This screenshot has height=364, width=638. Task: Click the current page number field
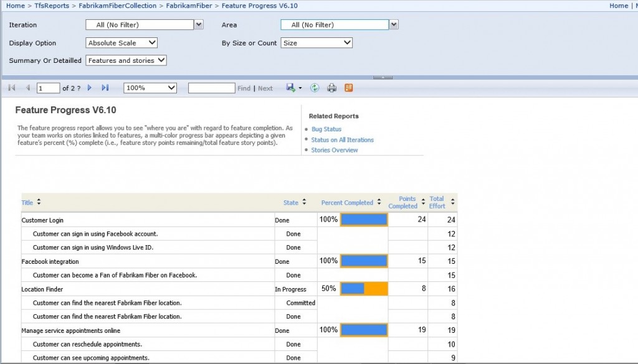(x=48, y=88)
